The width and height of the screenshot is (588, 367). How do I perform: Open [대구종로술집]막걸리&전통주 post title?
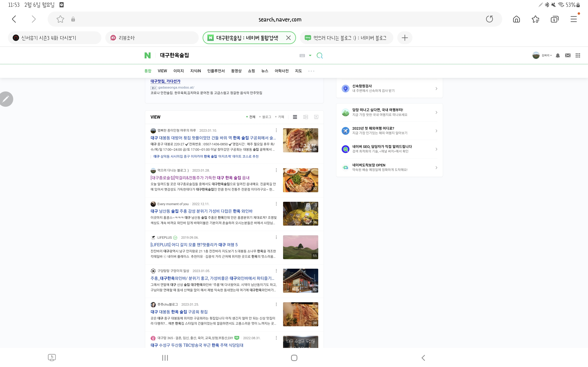200,178
